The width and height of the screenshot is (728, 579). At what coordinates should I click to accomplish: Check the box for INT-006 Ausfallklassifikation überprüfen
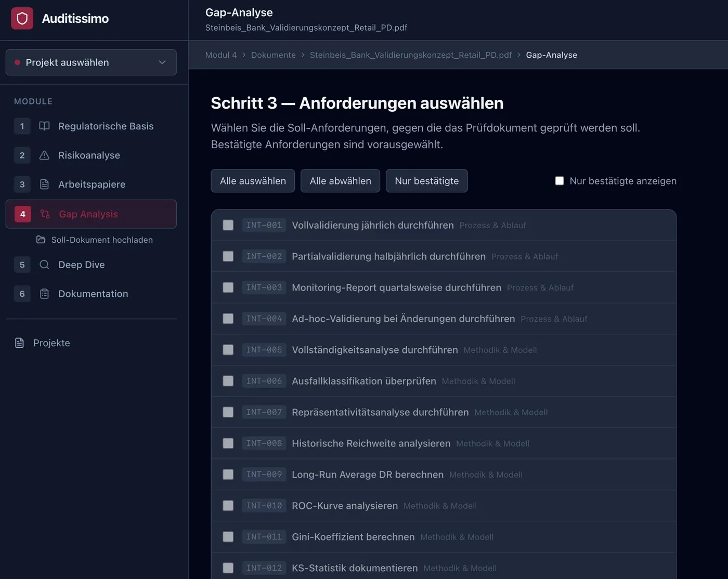228,381
